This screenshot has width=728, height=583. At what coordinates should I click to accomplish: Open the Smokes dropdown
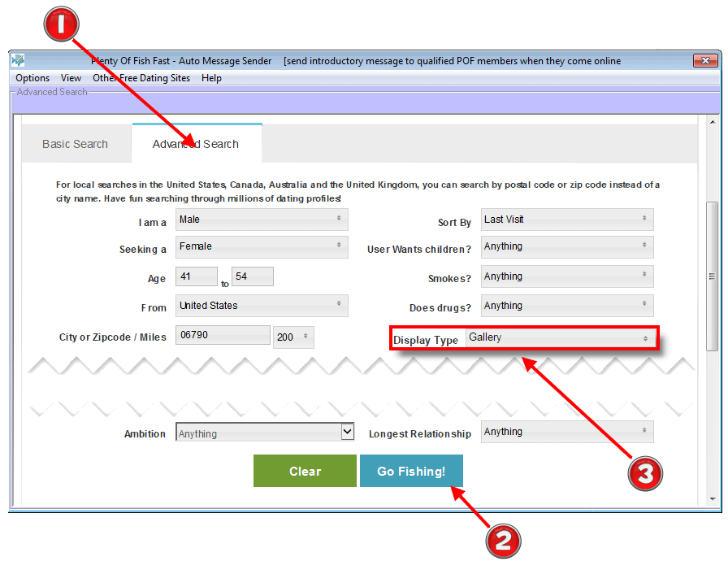(567, 276)
